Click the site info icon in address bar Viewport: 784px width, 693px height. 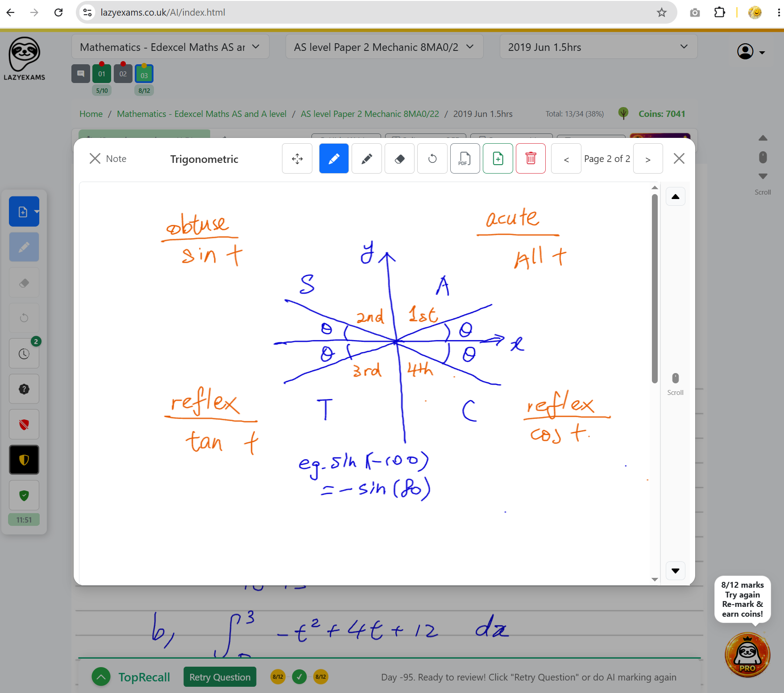(x=88, y=12)
